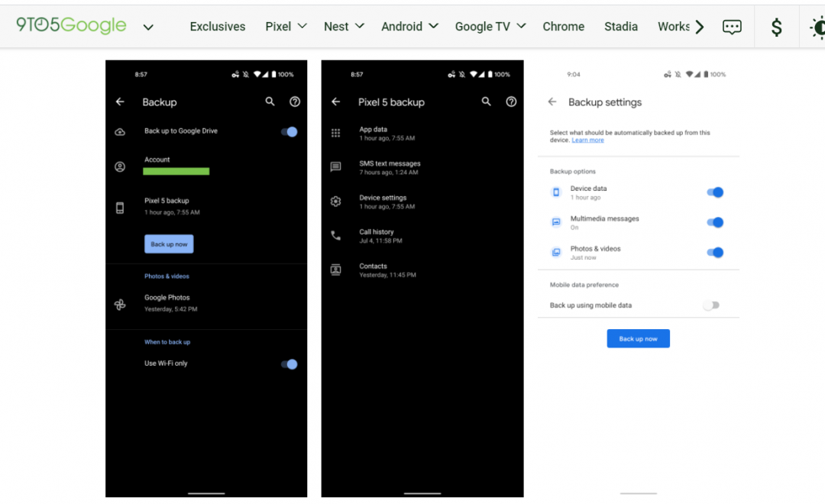
Task: Expand the site switcher chevron beside logo
Action: (148, 27)
